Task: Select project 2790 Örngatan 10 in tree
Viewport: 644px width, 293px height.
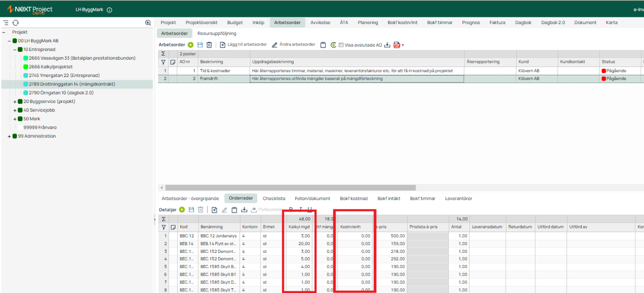Action: coord(61,93)
